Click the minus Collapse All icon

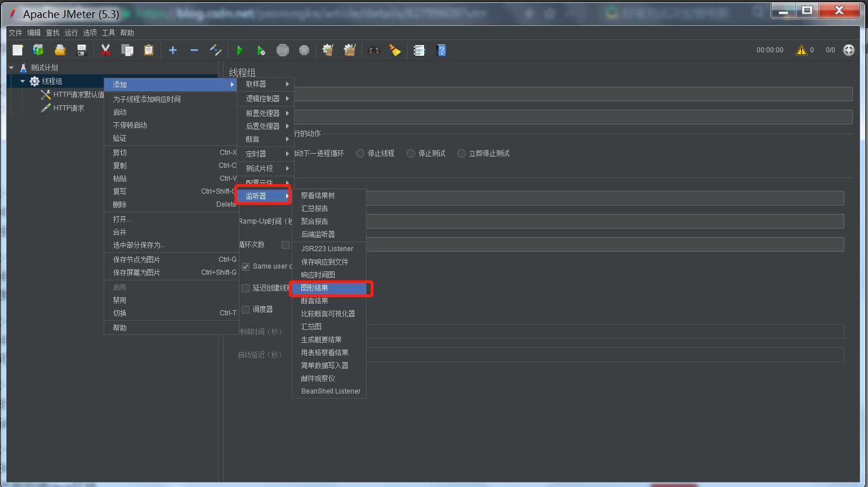pos(194,51)
